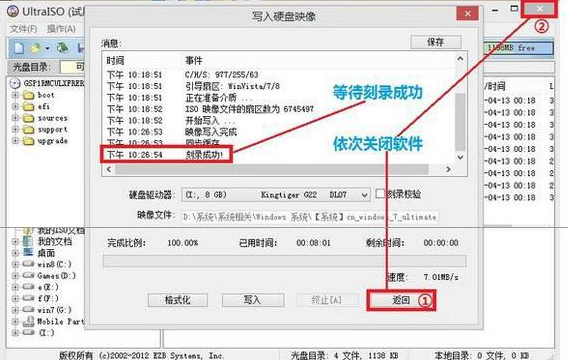This screenshot has width=568, height=360.
Task: Click status bar '本地目录: 0 文件, 0 KB'
Action: 482,355
